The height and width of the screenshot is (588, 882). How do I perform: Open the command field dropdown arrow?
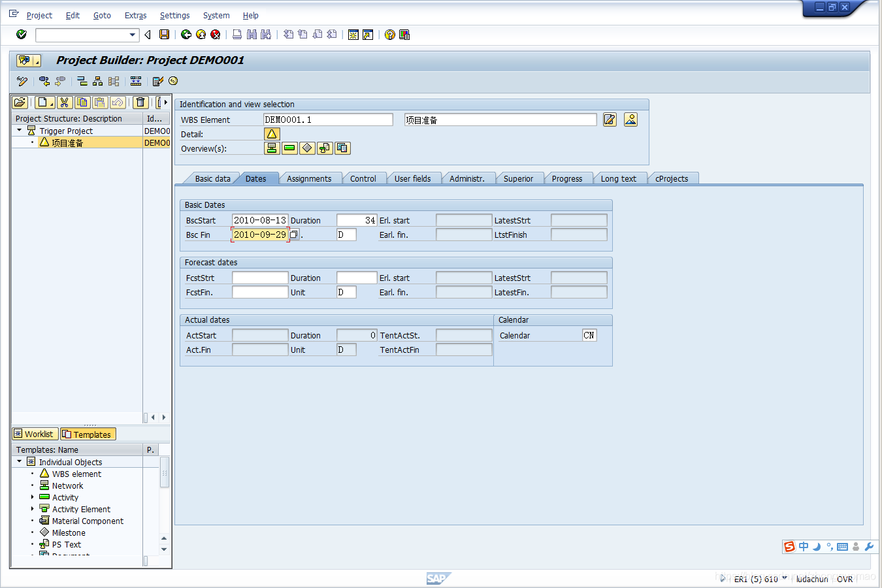tap(133, 35)
